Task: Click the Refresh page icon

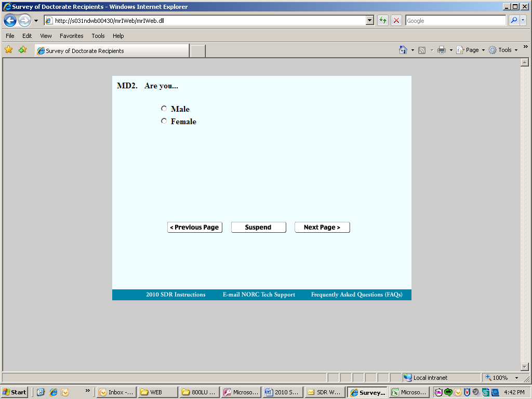Action: tap(383, 20)
